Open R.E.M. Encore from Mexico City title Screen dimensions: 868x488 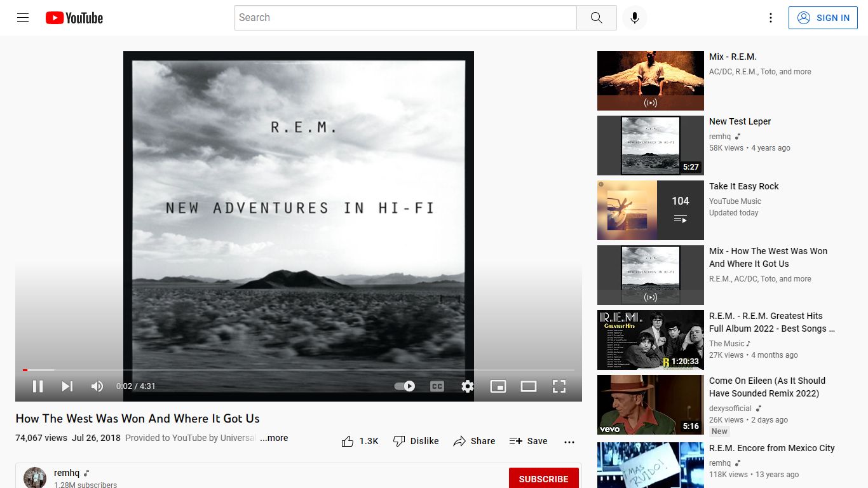tap(772, 448)
